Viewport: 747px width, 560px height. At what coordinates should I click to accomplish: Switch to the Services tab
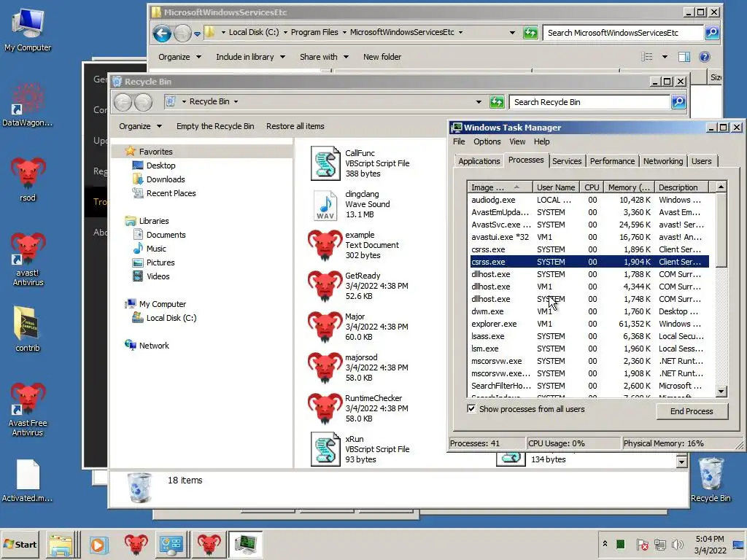pyautogui.click(x=566, y=161)
